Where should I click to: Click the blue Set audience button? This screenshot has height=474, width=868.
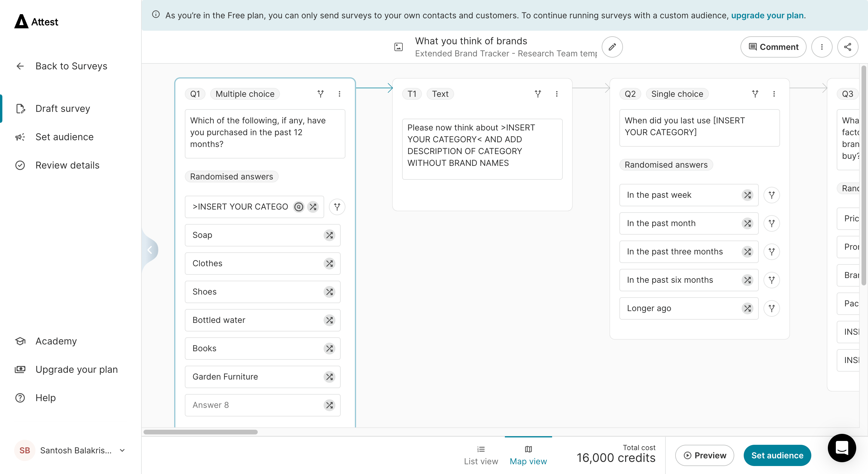click(x=777, y=455)
